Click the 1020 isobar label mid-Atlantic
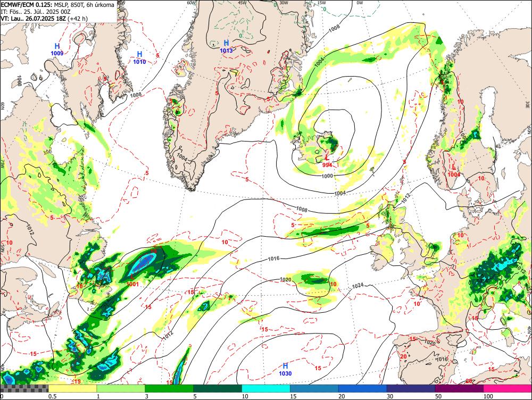Viewport: 532px width, 400px height. point(285,280)
